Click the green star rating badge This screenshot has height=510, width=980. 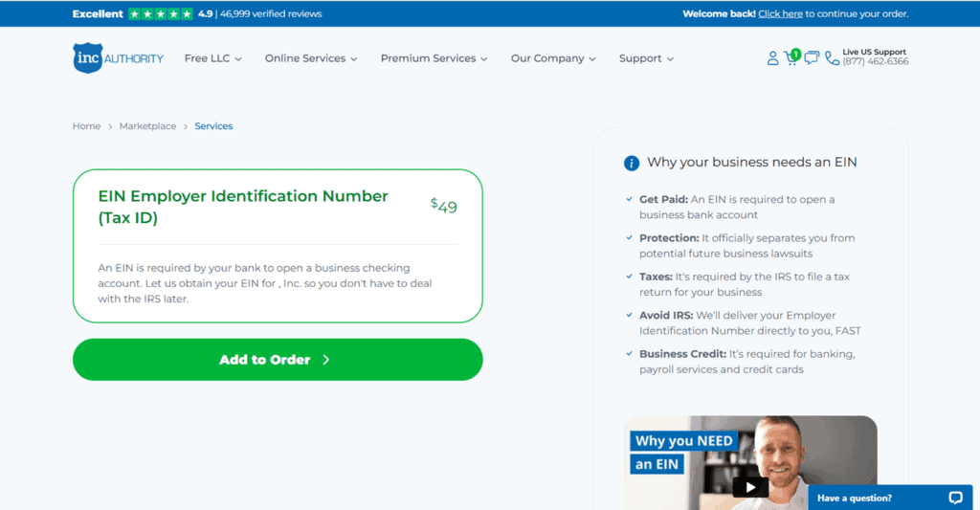[161, 13]
